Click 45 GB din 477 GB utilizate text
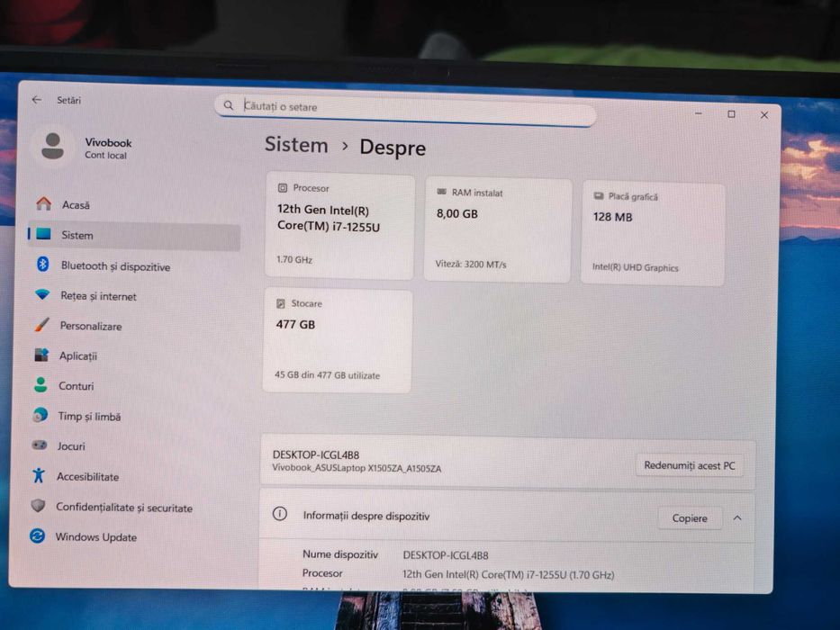 (328, 375)
